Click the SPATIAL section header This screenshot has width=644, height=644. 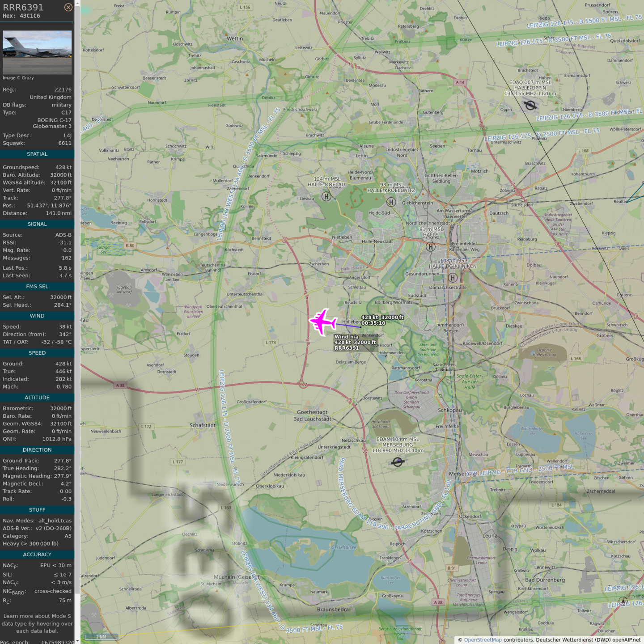pos(37,154)
